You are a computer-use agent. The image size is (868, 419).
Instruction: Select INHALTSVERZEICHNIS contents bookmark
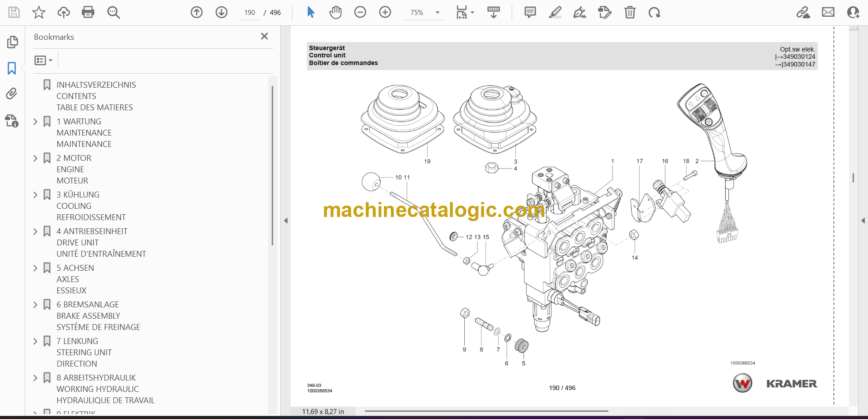[x=96, y=85]
